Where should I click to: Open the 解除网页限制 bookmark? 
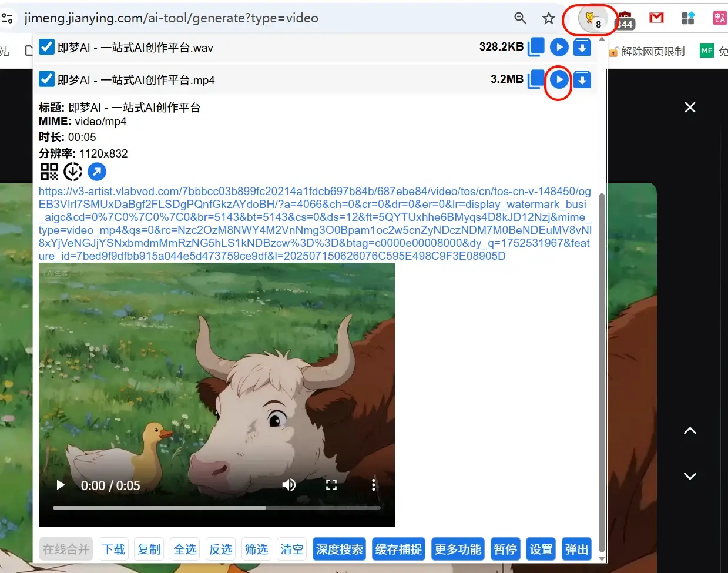tap(647, 51)
